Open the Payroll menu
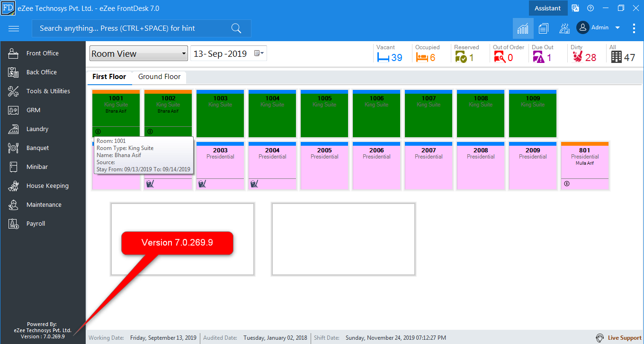 (43, 224)
